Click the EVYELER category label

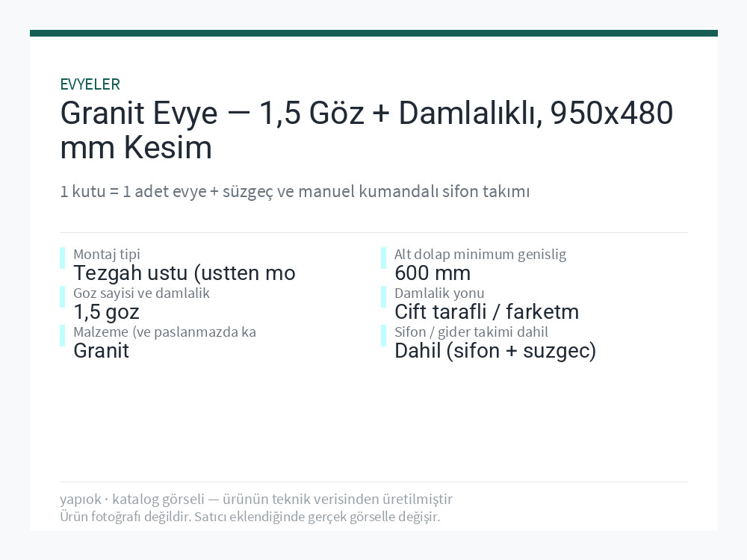point(90,84)
